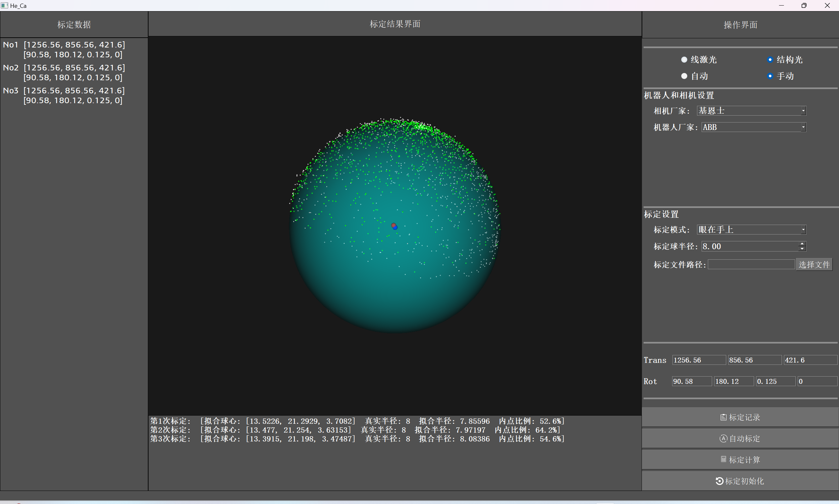839x504 pixels.
Task: Select the 线激光 radio option
Action: [x=684, y=60]
